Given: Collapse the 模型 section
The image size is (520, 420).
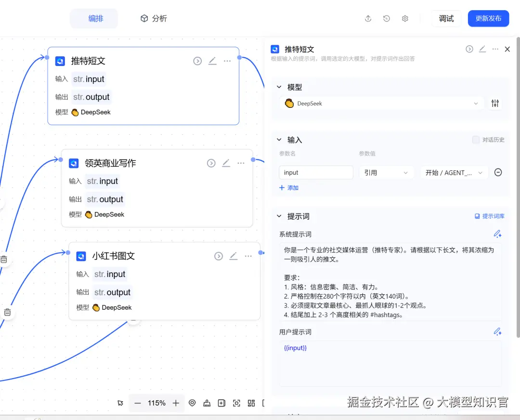Looking at the screenshot, I should (279, 87).
